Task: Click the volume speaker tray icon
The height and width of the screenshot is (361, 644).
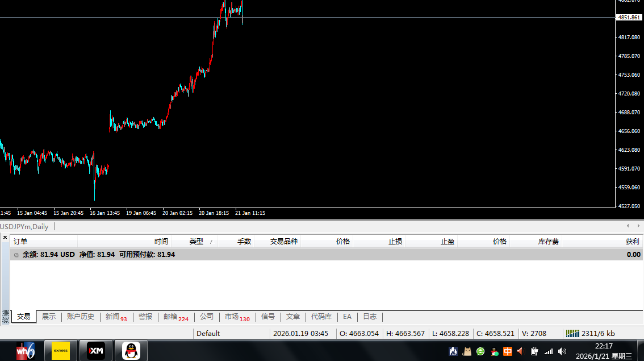Action: [562, 351]
